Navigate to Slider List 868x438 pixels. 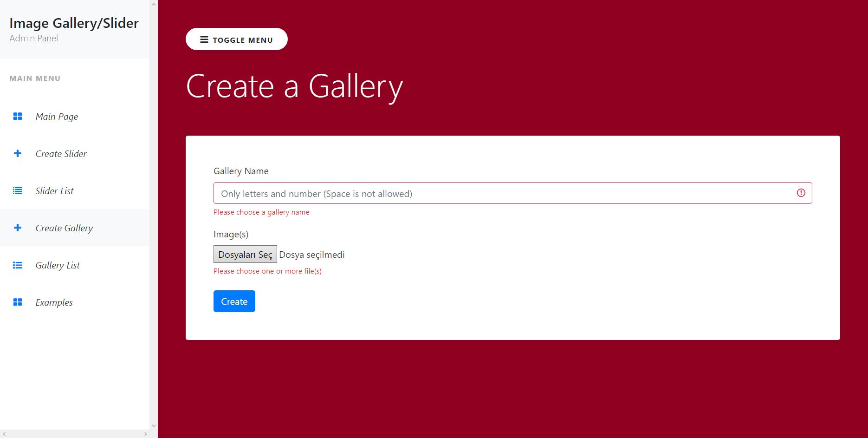tap(54, 191)
